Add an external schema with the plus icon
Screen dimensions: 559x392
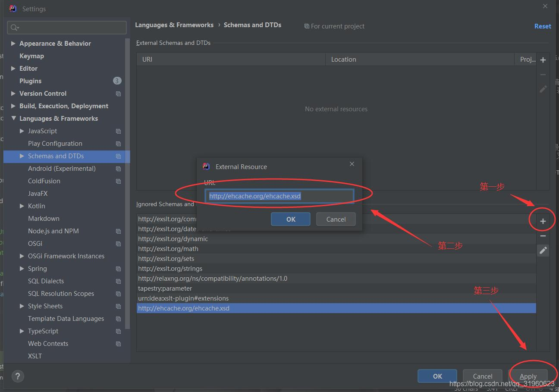pyautogui.click(x=543, y=60)
